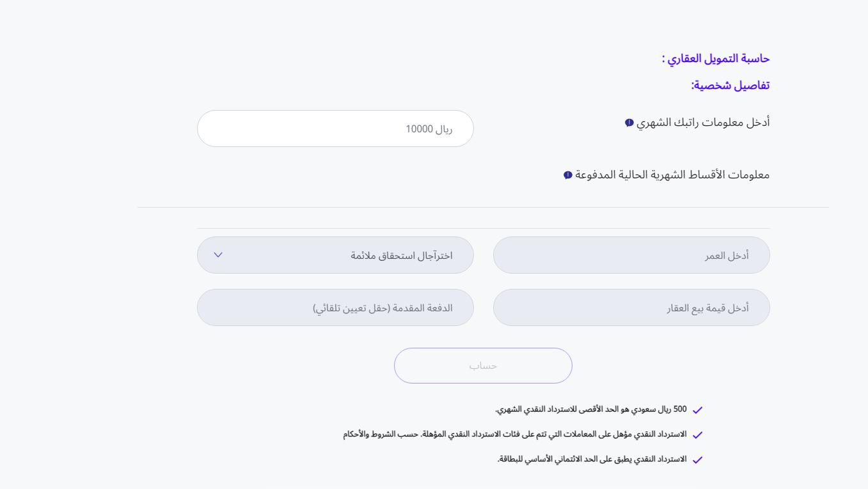Focus the monthly salary ريال 10000 field
Image resolution: width=868 pixels, height=489 pixels.
point(335,128)
